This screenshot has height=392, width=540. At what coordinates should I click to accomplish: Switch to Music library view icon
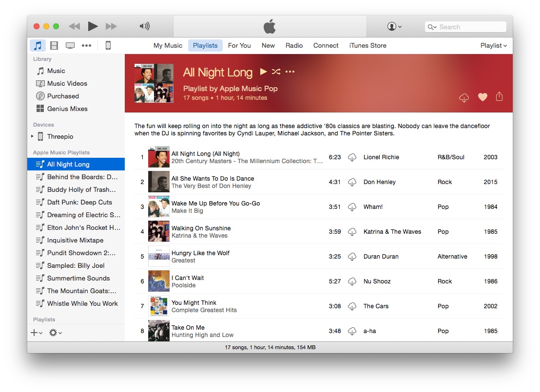coord(38,45)
